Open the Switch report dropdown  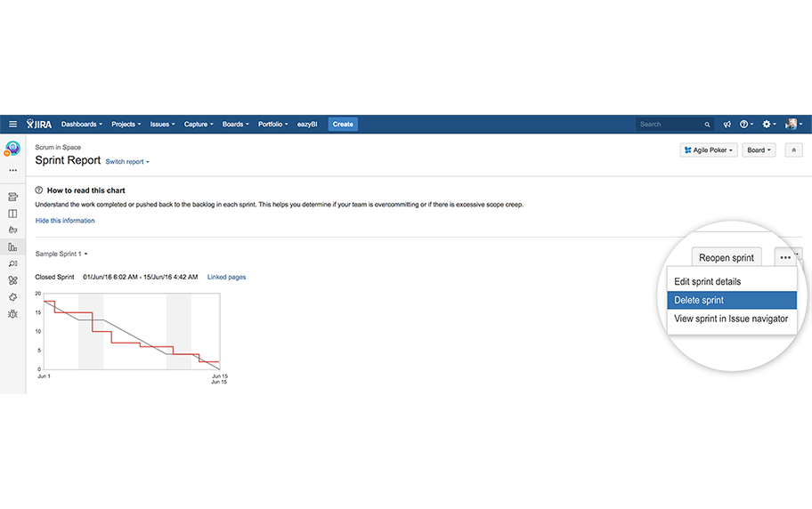coord(127,162)
